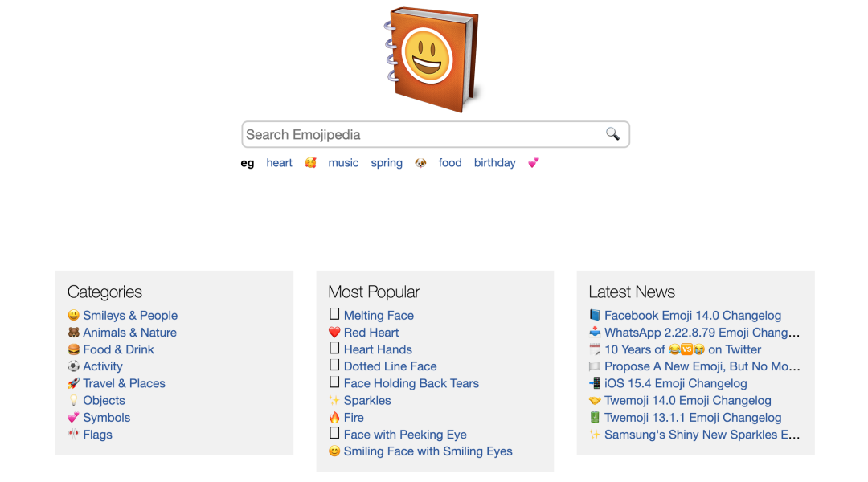Viewport: 868px width, 482px height.
Task: Click the 'spring' search suggestion
Action: click(x=387, y=163)
